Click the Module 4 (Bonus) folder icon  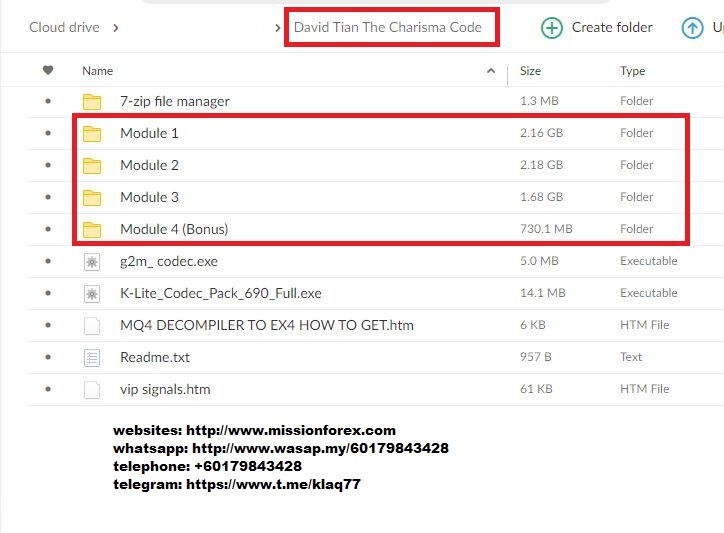coord(92,230)
